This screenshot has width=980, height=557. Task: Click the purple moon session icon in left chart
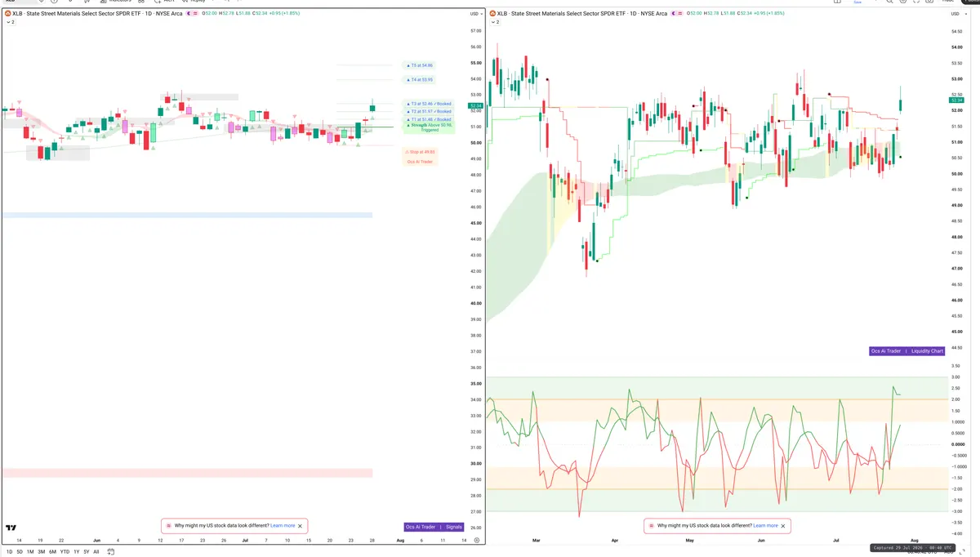[x=190, y=14]
